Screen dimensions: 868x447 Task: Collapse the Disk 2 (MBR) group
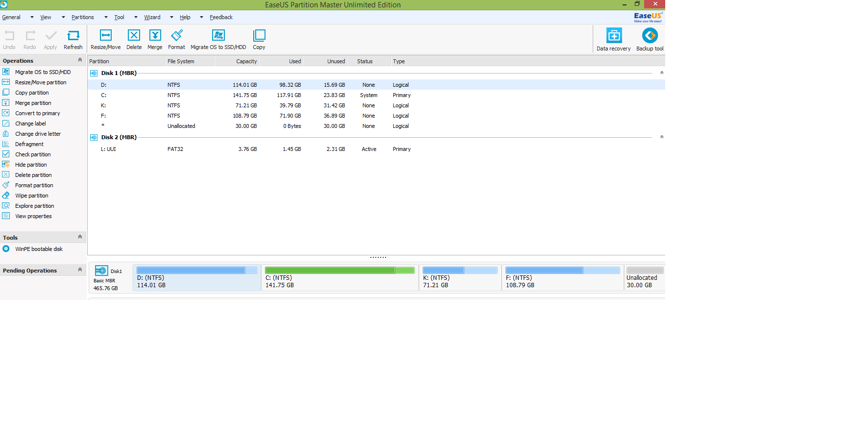(662, 137)
